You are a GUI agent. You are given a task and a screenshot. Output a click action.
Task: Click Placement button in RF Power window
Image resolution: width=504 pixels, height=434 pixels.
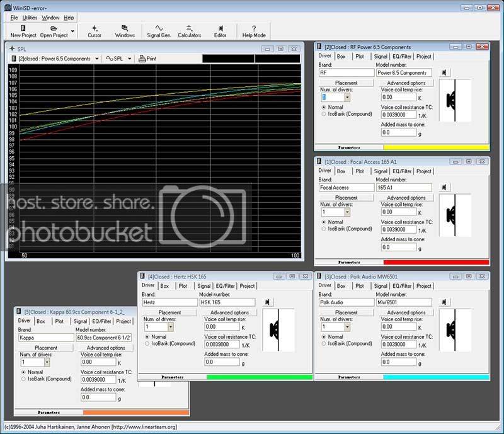pos(346,83)
